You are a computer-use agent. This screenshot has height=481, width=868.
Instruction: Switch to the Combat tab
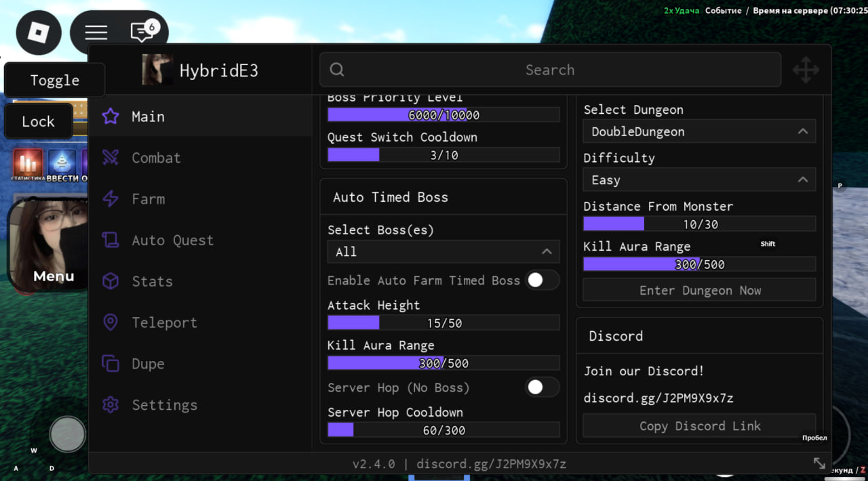pyautogui.click(x=156, y=158)
